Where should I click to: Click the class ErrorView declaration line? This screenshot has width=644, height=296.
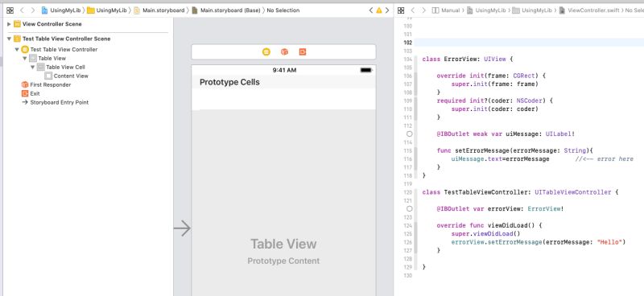tap(468, 59)
